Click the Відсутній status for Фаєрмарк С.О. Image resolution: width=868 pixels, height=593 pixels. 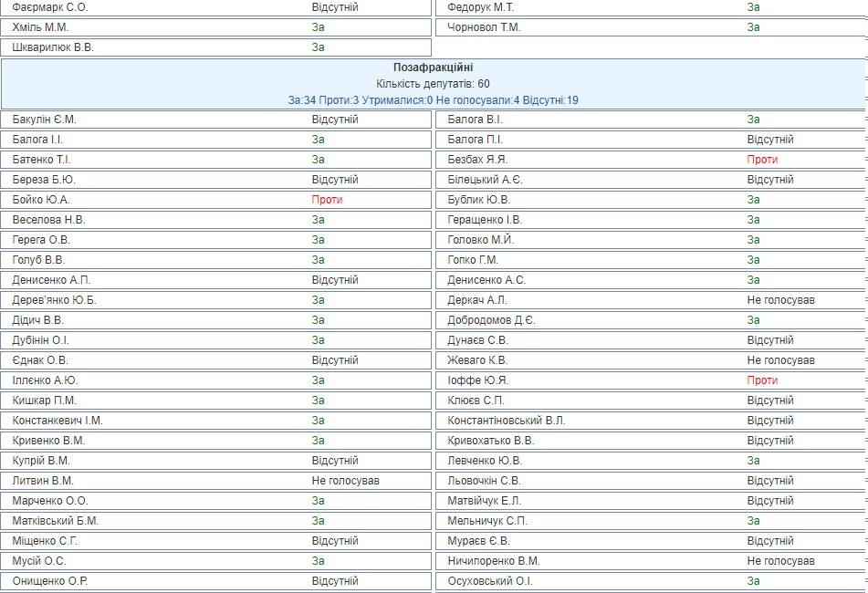point(335,7)
